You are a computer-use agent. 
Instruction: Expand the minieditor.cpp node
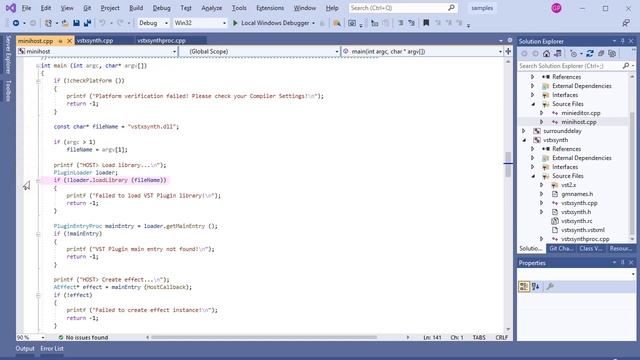coord(542,113)
